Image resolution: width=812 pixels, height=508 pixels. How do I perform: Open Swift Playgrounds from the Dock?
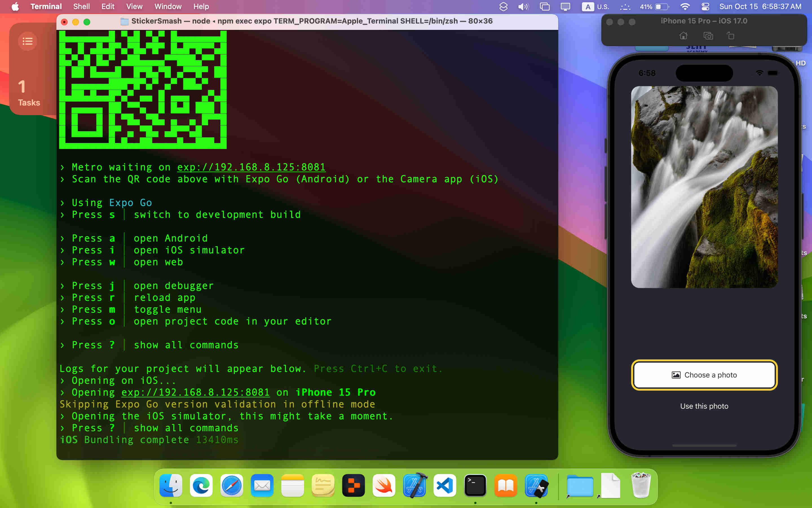[384, 485]
